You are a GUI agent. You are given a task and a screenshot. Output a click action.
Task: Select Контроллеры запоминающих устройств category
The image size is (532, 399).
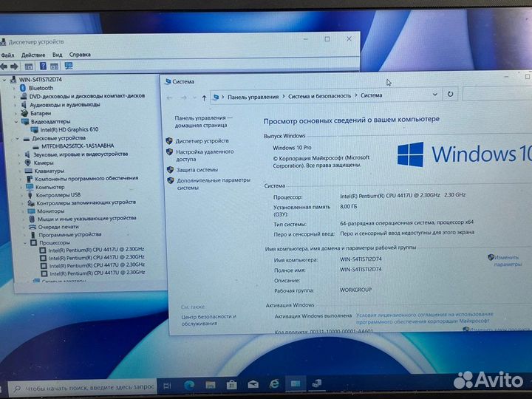tap(86, 202)
